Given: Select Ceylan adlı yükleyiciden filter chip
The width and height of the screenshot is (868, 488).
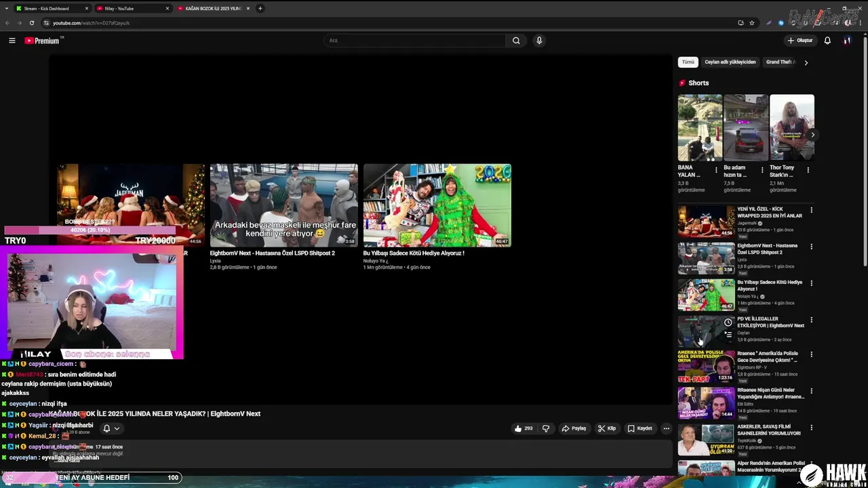Looking at the screenshot, I should pyautogui.click(x=730, y=62).
